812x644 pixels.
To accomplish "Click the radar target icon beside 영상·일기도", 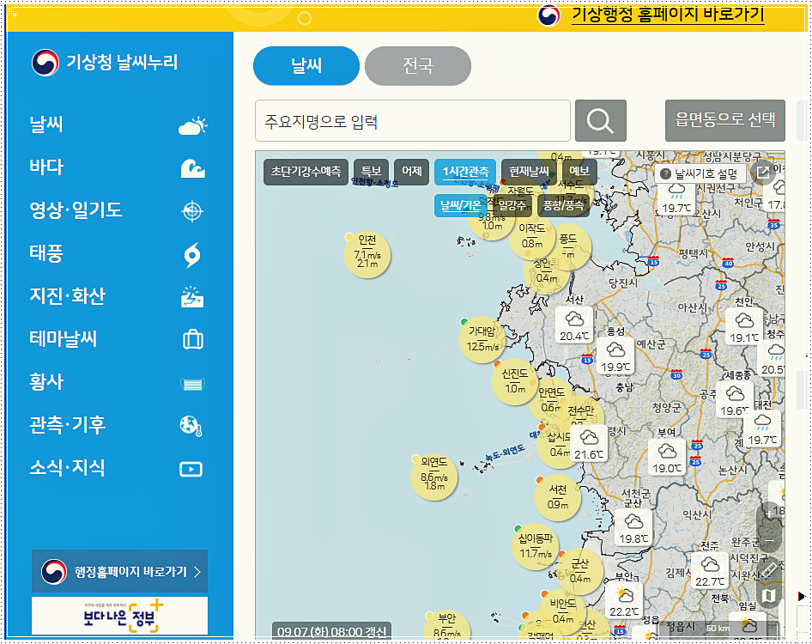I will [192, 211].
